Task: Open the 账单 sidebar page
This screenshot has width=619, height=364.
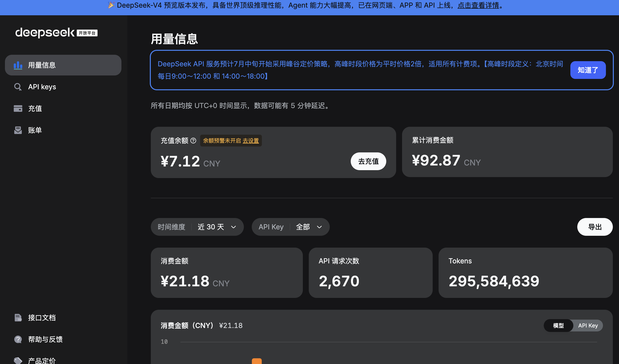Action: pos(63,130)
